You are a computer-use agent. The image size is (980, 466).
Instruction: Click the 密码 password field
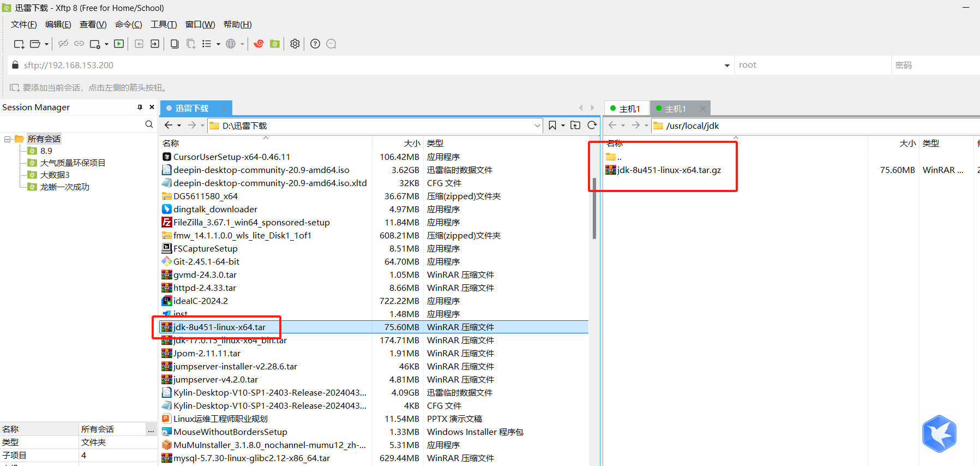click(x=935, y=65)
